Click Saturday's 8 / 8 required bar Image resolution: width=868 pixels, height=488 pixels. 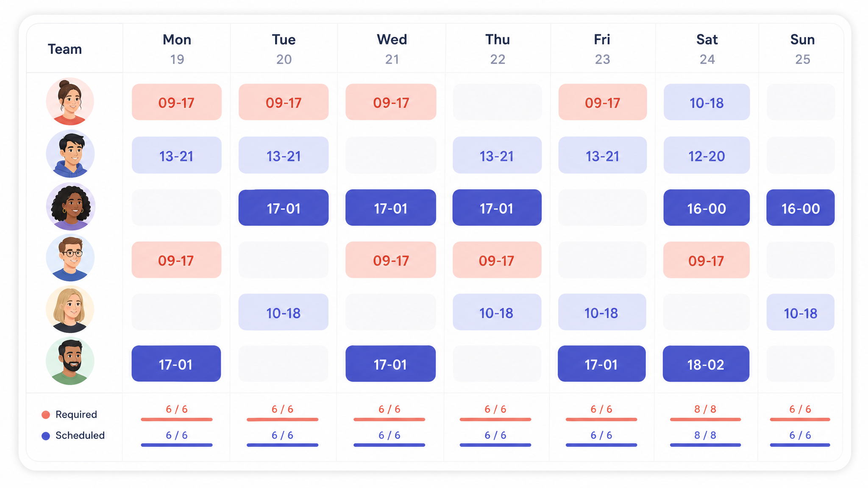point(705,419)
